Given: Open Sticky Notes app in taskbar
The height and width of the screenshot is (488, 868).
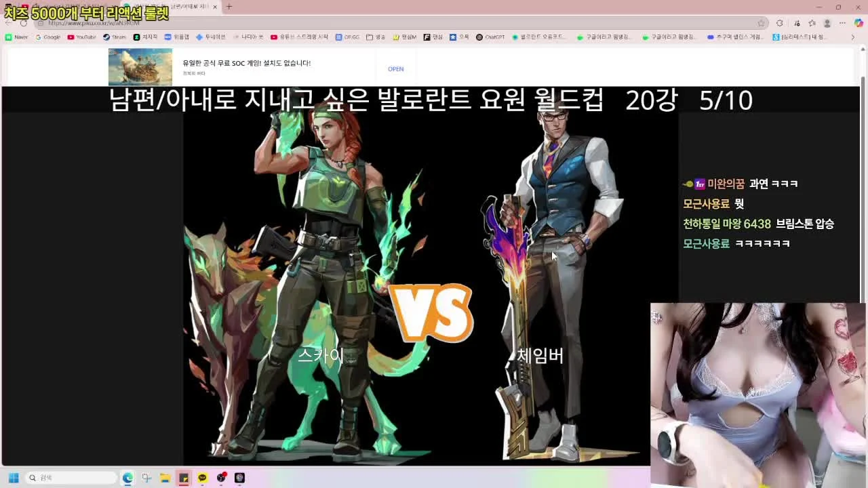Looking at the screenshot, I should pyautogui.click(x=184, y=478).
